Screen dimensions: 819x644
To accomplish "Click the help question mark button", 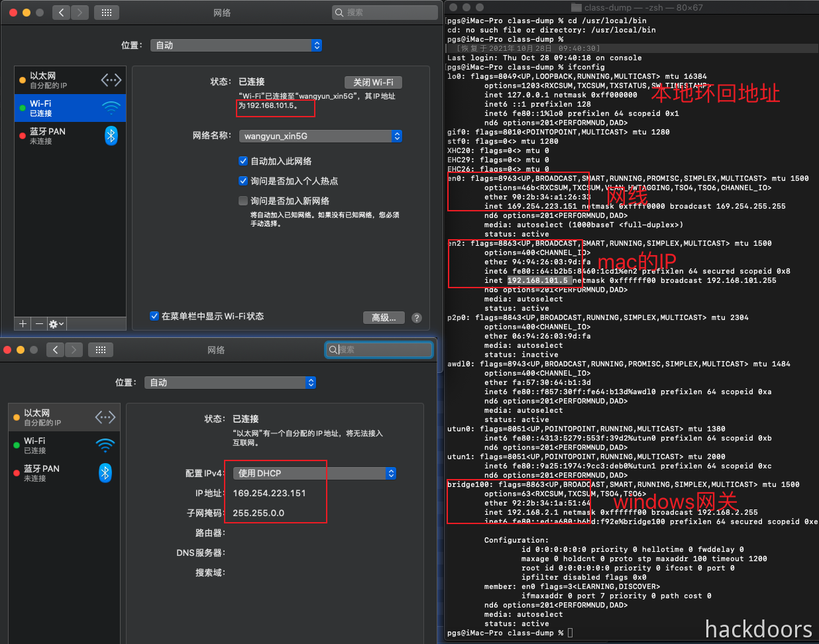I will click(x=417, y=318).
